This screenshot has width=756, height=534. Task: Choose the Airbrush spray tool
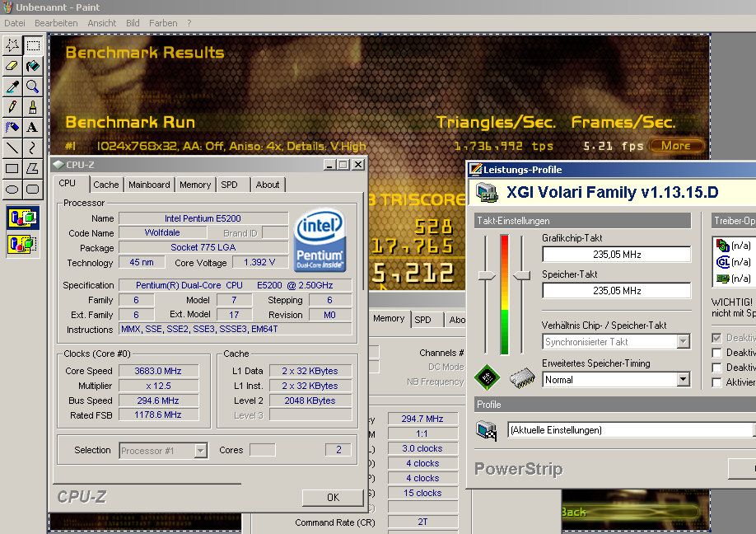pos(12,128)
